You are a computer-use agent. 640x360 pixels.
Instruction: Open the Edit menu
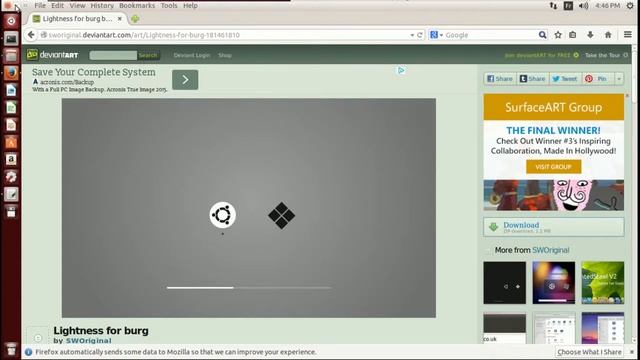pyautogui.click(x=57, y=6)
